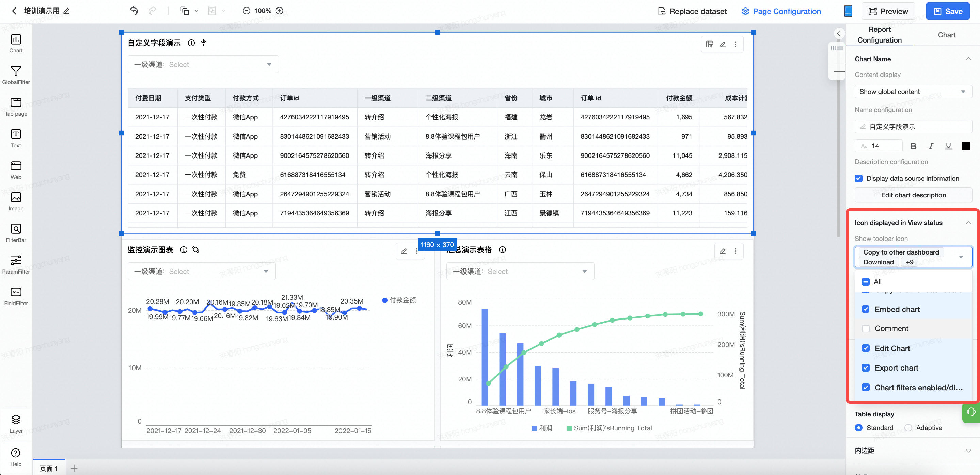980x475 pixels.
Task: Open Show global content dropdown
Action: (x=913, y=92)
